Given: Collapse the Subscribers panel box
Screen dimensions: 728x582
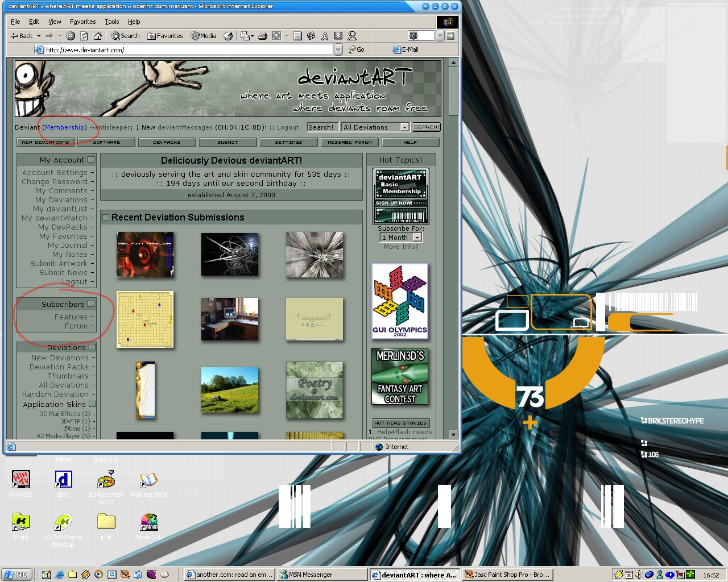Looking at the screenshot, I should 91,304.
